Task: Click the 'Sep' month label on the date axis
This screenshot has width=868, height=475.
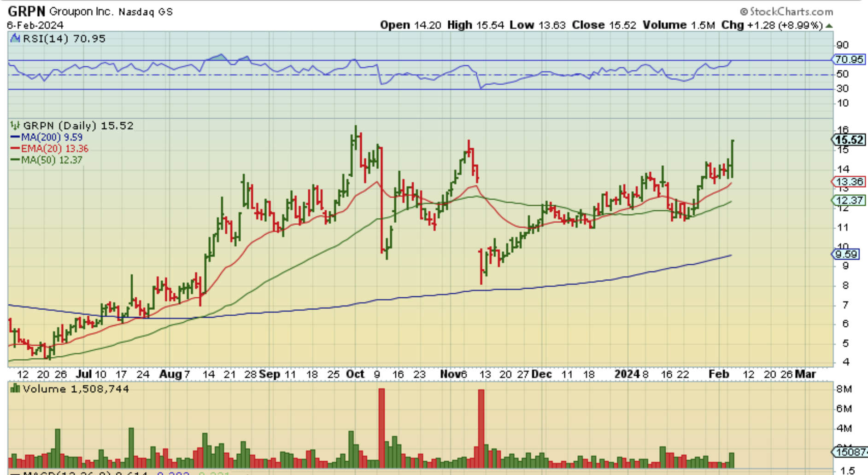Action: coord(270,374)
